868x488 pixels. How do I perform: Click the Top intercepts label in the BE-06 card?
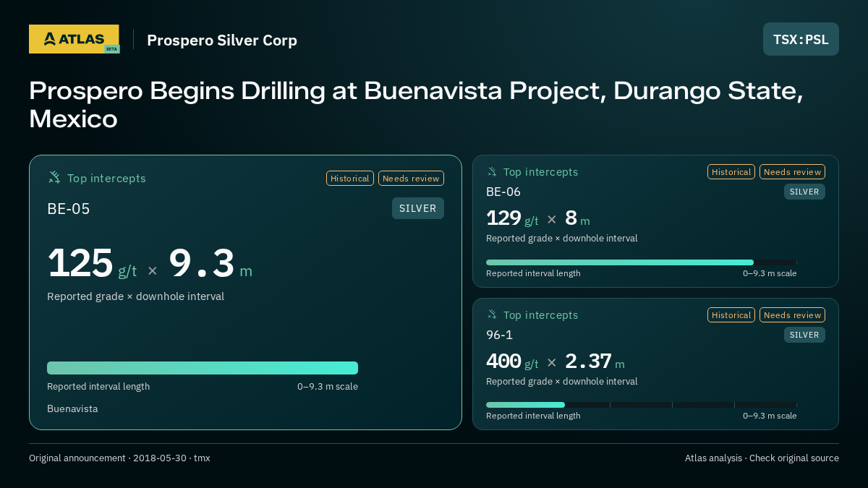[x=540, y=172]
